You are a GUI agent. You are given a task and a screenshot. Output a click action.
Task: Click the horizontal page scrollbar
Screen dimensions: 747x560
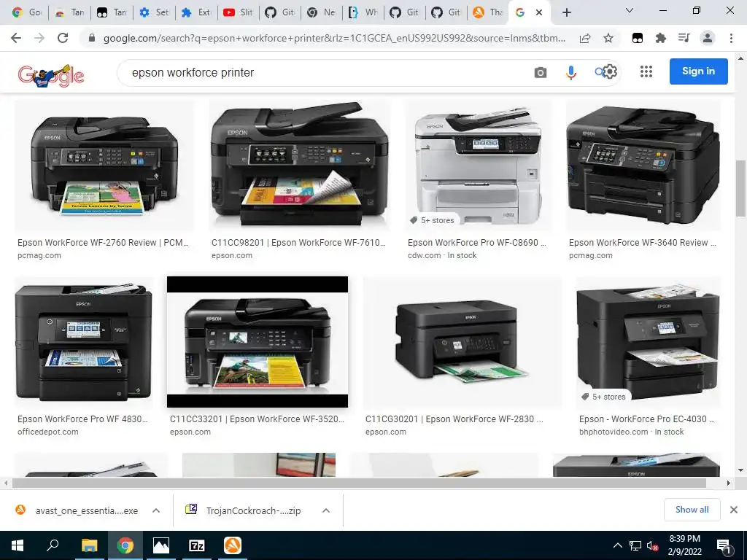point(358,483)
